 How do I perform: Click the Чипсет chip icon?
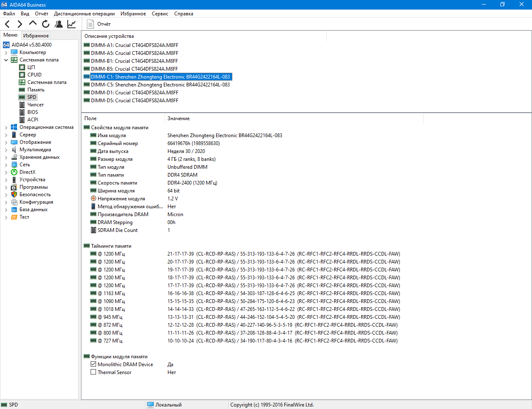pyautogui.click(x=22, y=105)
